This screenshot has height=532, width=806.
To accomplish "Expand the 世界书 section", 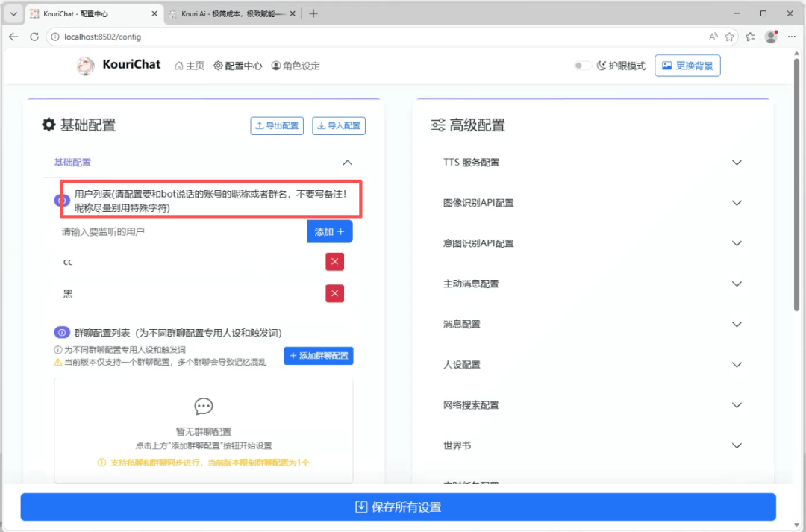I will [x=737, y=445].
